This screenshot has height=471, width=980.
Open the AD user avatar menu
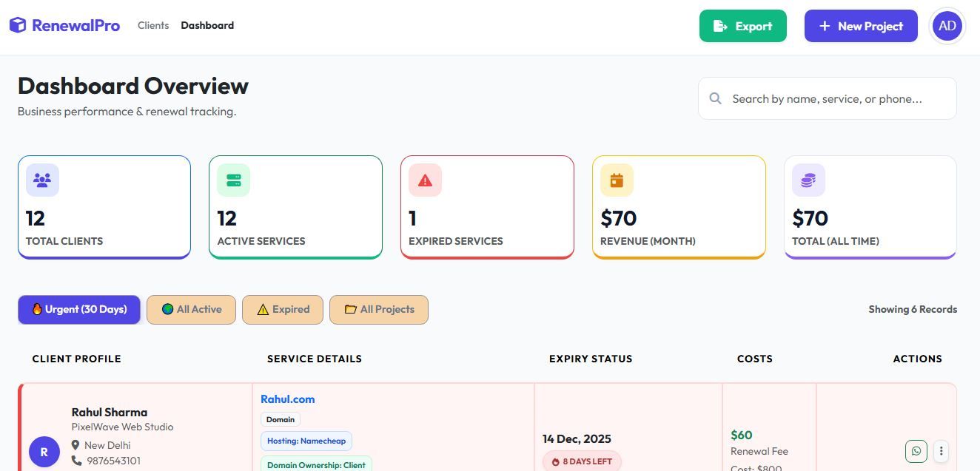tap(947, 26)
